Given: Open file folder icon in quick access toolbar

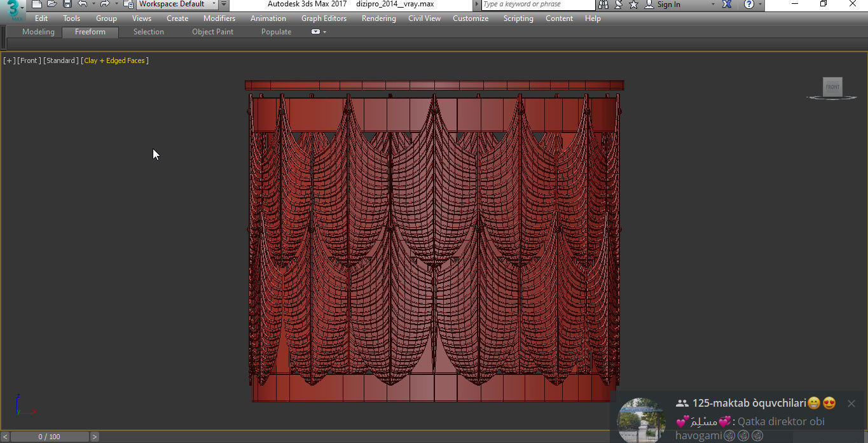Looking at the screenshot, I should (x=52, y=4).
